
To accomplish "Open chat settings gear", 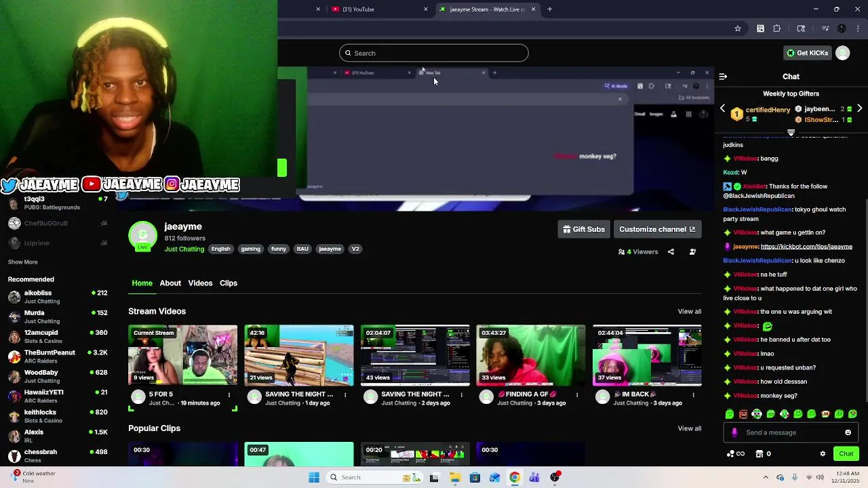I will (x=823, y=454).
